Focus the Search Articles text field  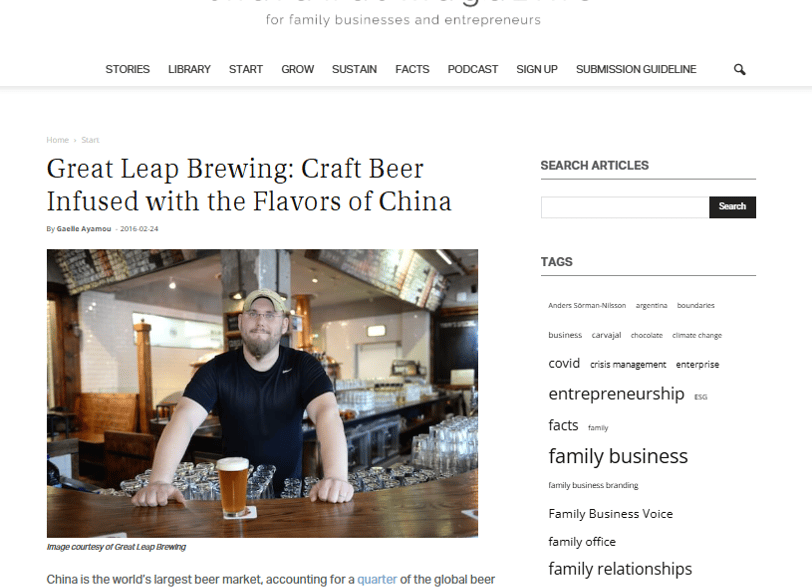coord(625,207)
